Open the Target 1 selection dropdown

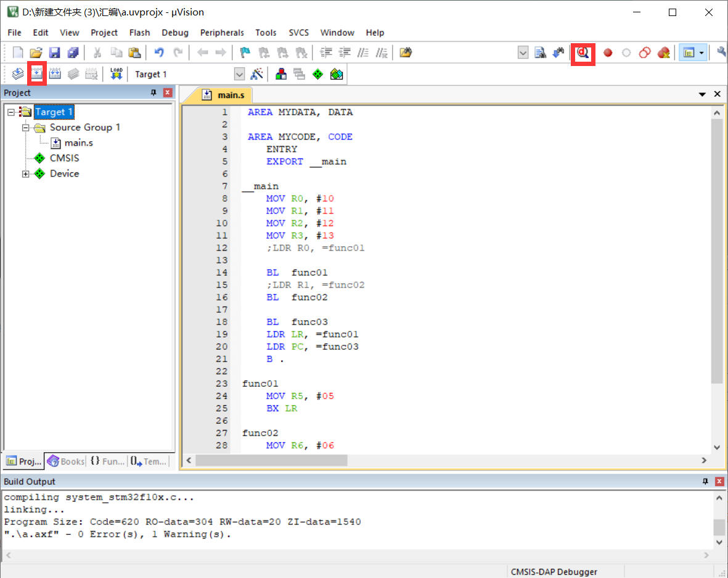tap(240, 73)
